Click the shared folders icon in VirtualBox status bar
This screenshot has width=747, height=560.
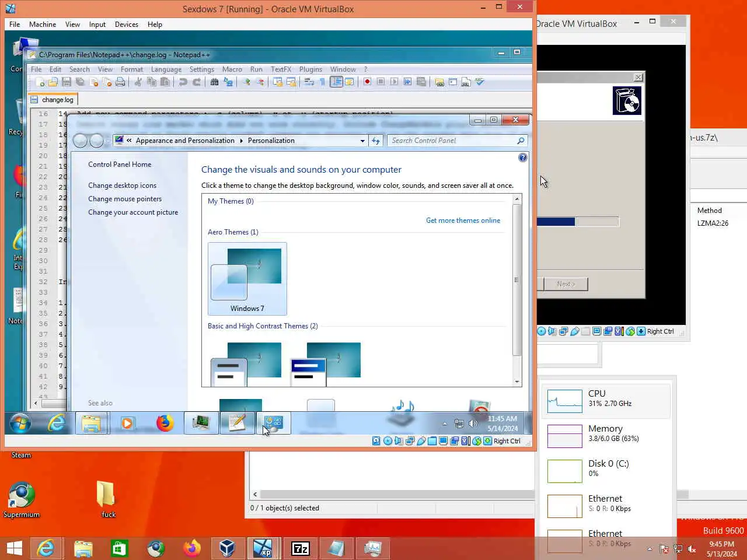point(432,441)
